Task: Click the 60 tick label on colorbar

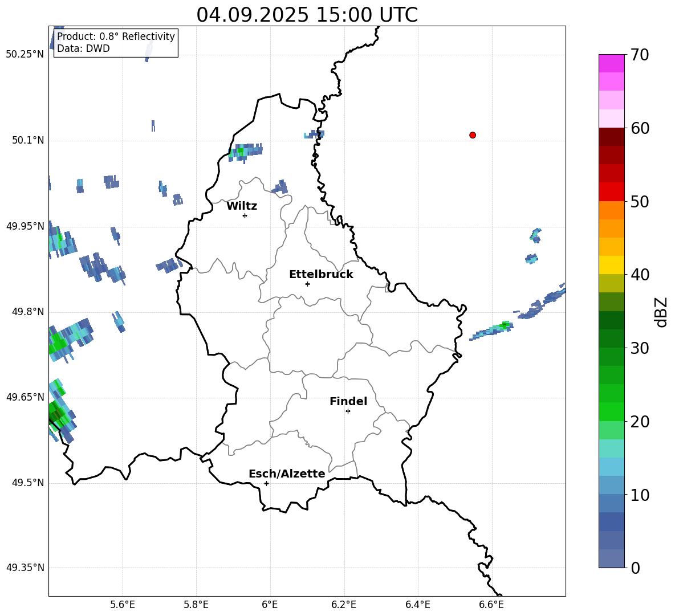Action: pyautogui.click(x=639, y=128)
